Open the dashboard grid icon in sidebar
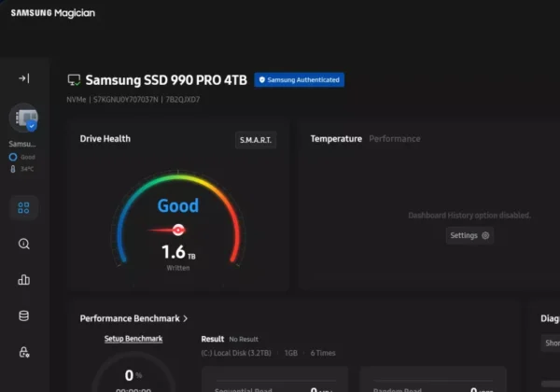The image size is (560, 392). (x=23, y=207)
